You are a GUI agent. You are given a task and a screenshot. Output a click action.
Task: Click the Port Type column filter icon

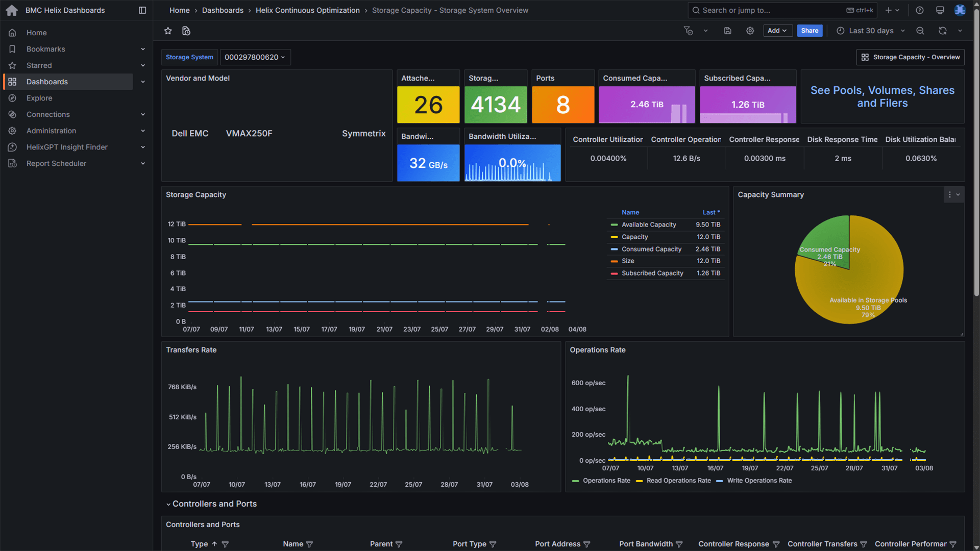tap(493, 544)
